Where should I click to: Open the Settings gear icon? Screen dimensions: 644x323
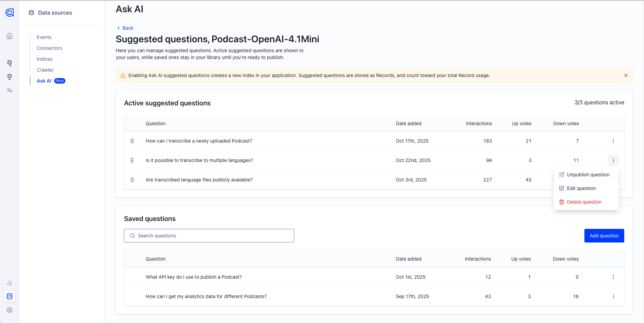pos(10,310)
